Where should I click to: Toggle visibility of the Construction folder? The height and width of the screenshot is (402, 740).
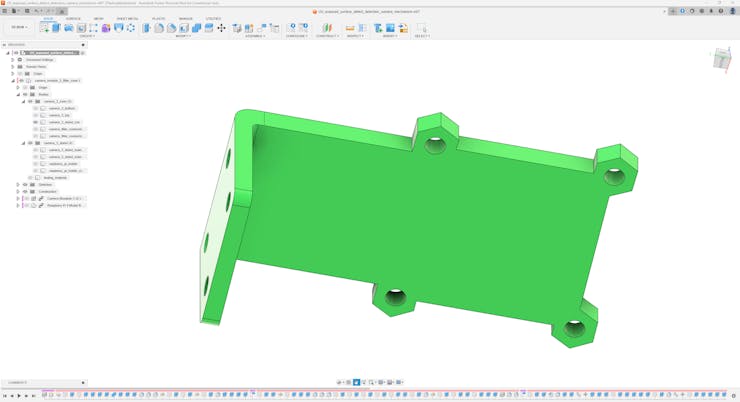point(25,192)
